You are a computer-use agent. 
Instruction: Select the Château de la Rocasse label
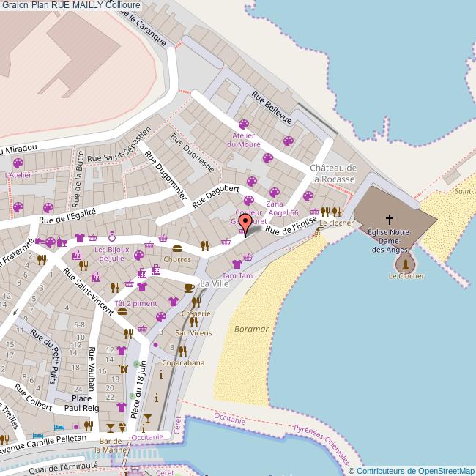click(333, 174)
